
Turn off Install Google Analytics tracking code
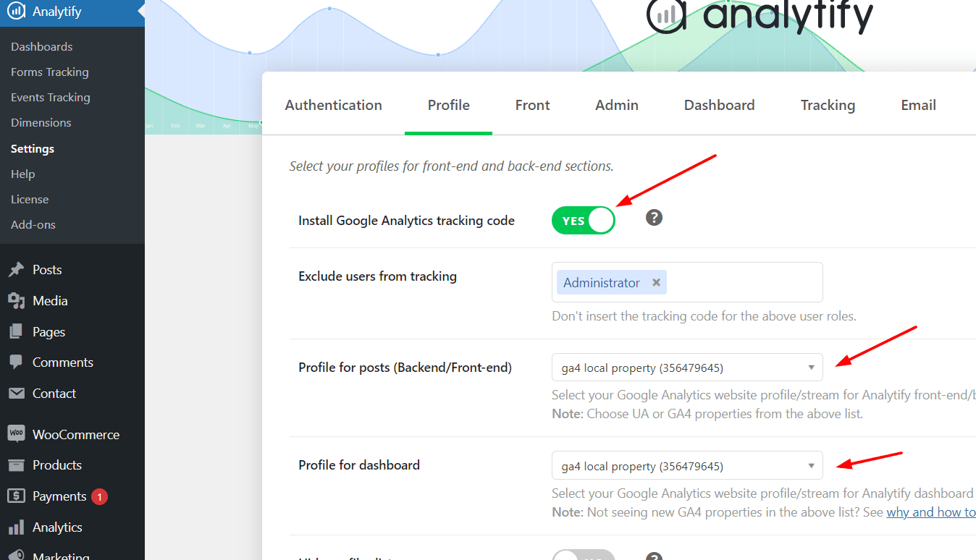click(583, 221)
